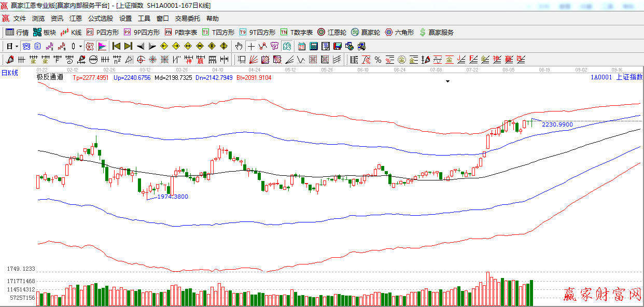Click the 赢家服务 button
644x307 pixels.
coord(436,32)
